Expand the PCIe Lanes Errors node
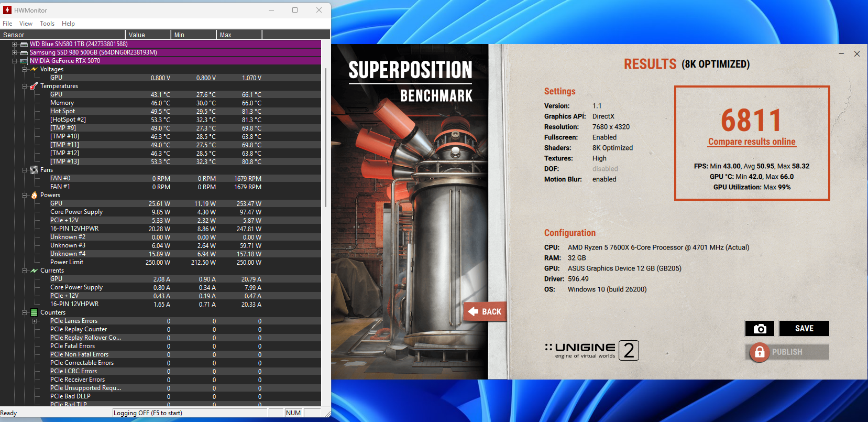 [35, 321]
